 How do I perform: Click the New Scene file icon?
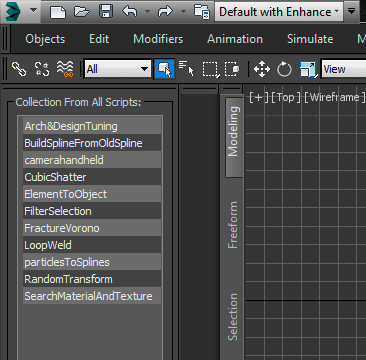[58, 12]
